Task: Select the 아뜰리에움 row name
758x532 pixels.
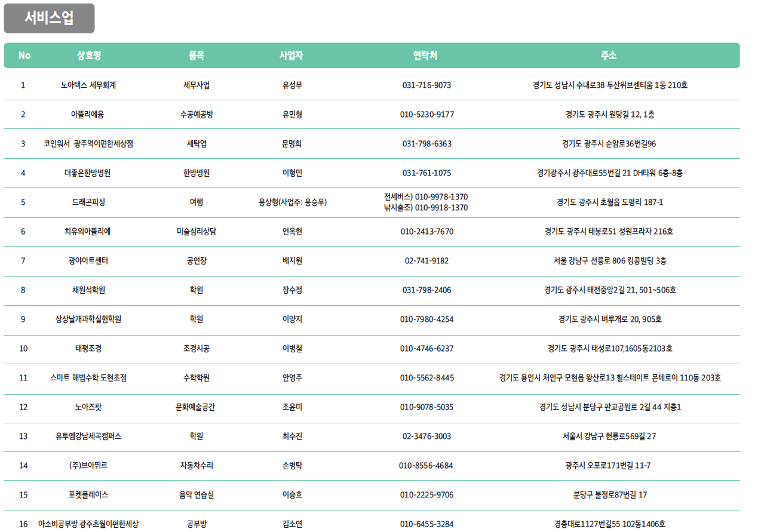Action: pos(88,115)
